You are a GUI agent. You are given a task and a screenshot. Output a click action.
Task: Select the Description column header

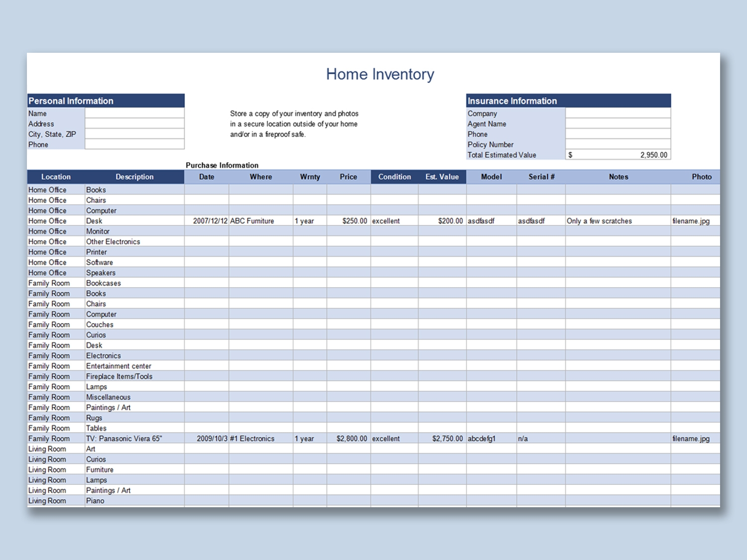[134, 177]
